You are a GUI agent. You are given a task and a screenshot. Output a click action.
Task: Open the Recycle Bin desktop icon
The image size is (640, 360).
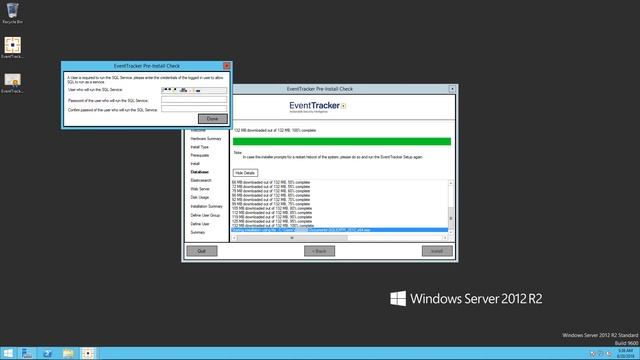(x=12, y=13)
